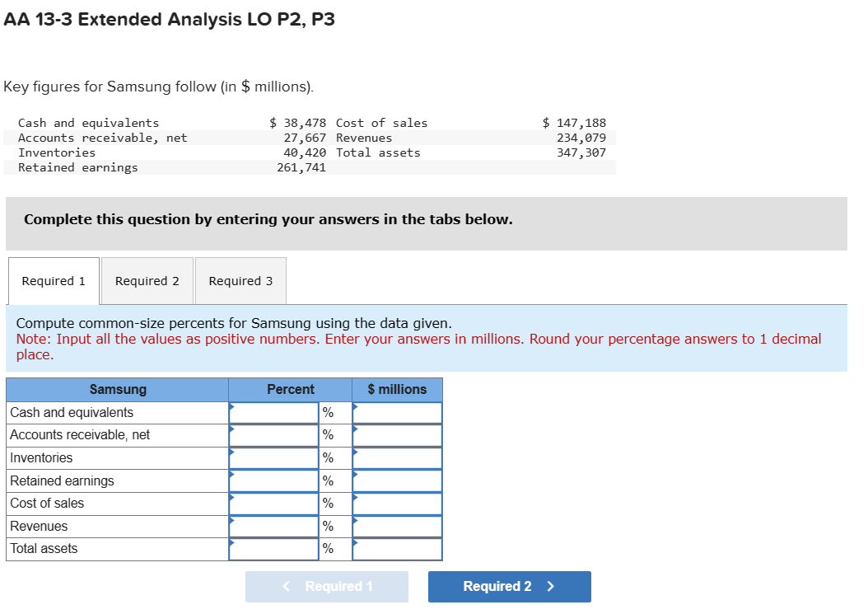Click the Inventories millions field
This screenshot has width=868, height=614.
pyautogui.click(x=397, y=457)
